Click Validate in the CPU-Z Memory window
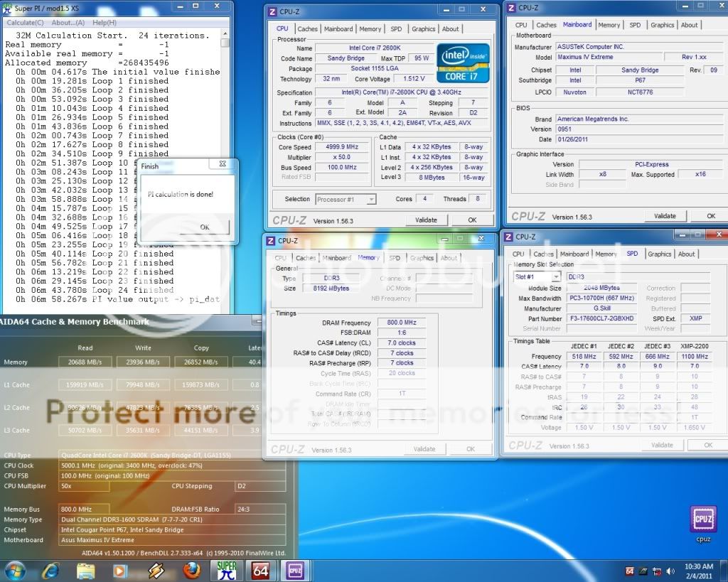This screenshot has width=728, height=582. coord(424,449)
